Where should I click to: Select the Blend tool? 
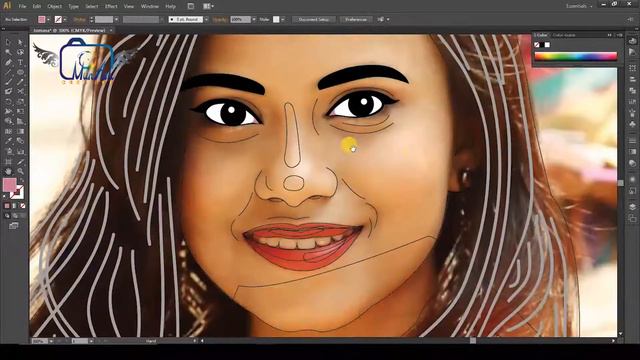20,141
